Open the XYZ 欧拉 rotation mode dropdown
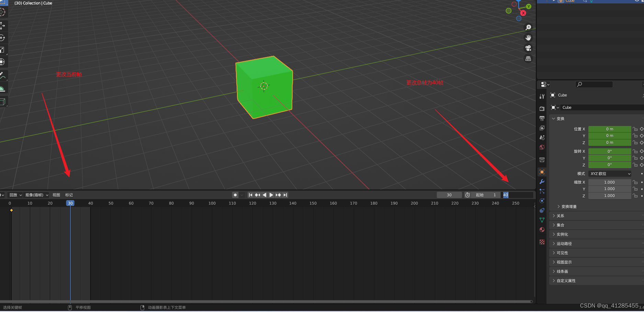Screen dimensions: 644x312 [610, 174]
